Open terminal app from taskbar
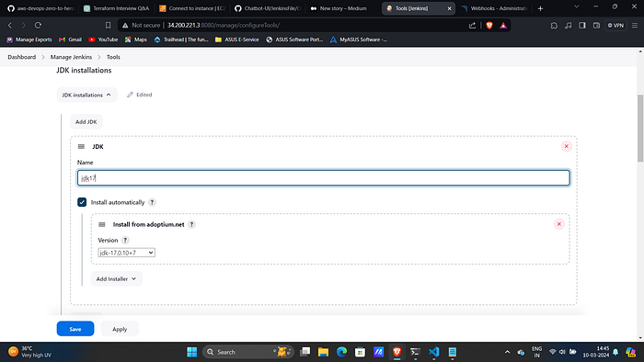This screenshot has width=644, height=362. 415,352
